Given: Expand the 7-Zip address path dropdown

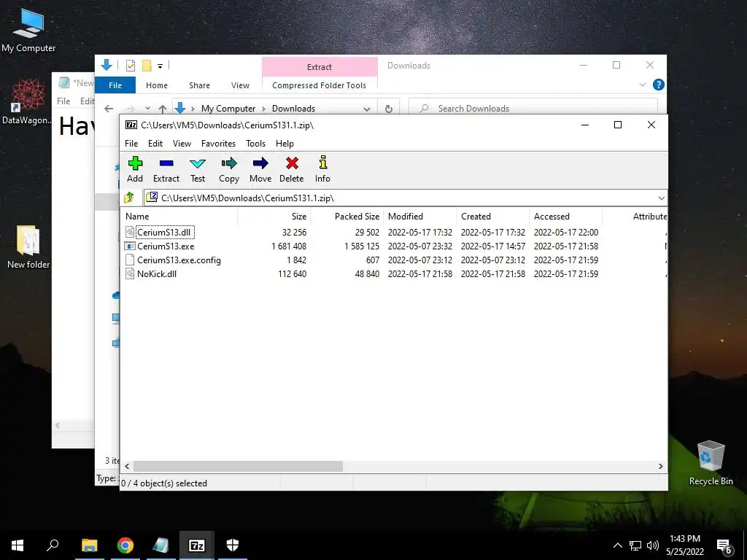Looking at the screenshot, I should point(661,198).
